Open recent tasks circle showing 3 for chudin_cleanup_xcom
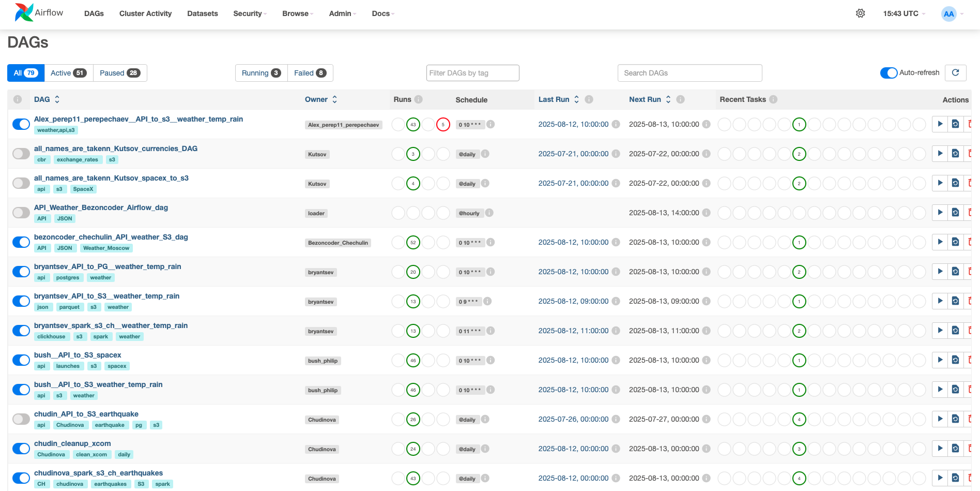This screenshot has width=980, height=491. (x=799, y=449)
